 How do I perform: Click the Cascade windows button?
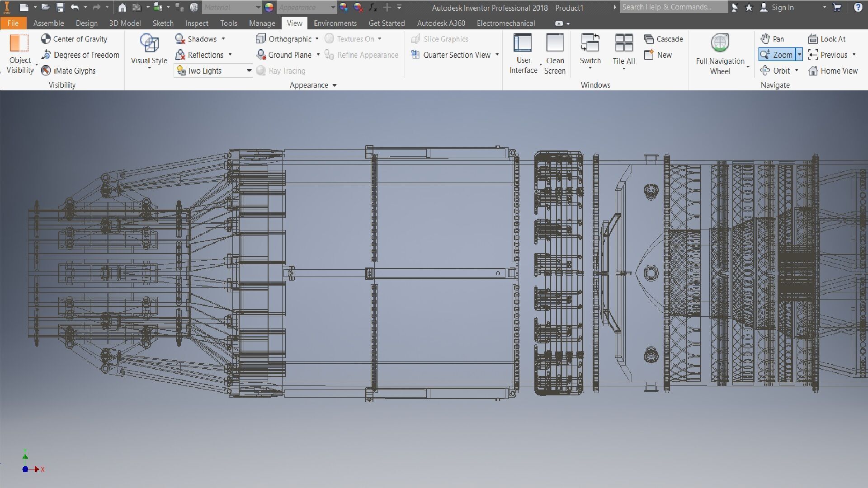(664, 39)
